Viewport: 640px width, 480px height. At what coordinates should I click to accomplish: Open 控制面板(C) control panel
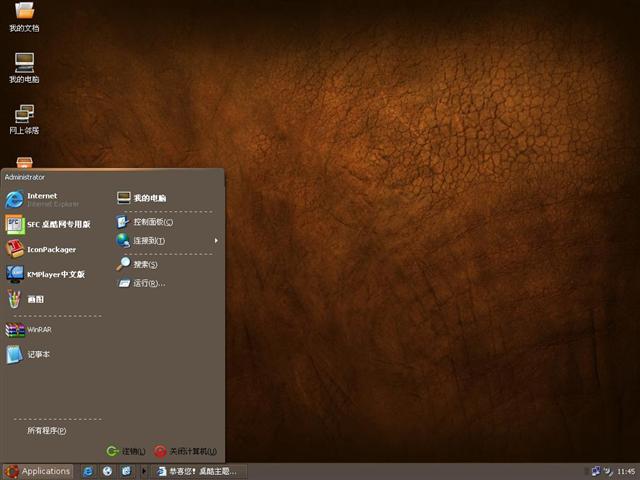pyautogui.click(x=144, y=222)
